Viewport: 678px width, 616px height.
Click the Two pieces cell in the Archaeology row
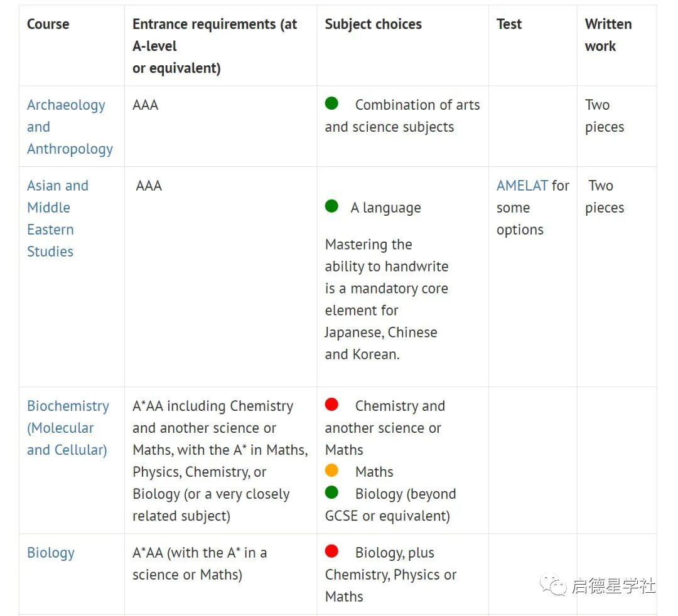[604, 116]
